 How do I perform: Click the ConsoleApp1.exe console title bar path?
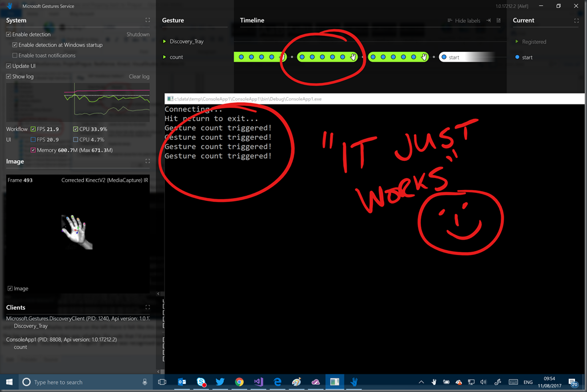coord(248,99)
